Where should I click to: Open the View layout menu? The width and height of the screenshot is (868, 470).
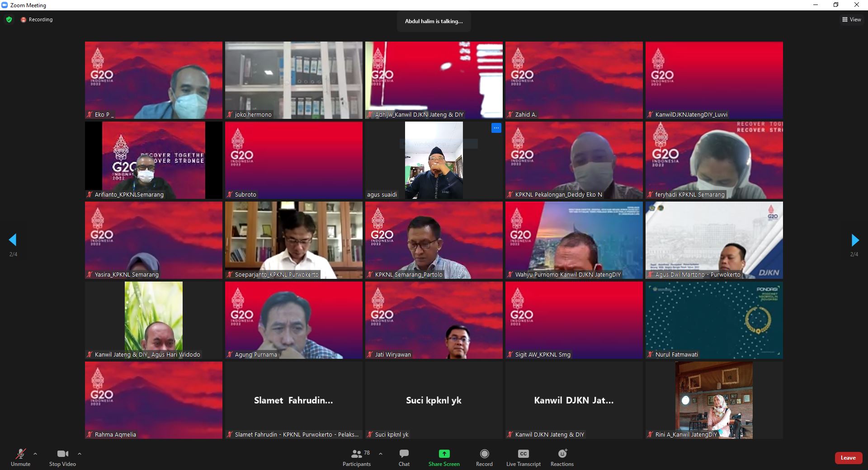tap(851, 19)
